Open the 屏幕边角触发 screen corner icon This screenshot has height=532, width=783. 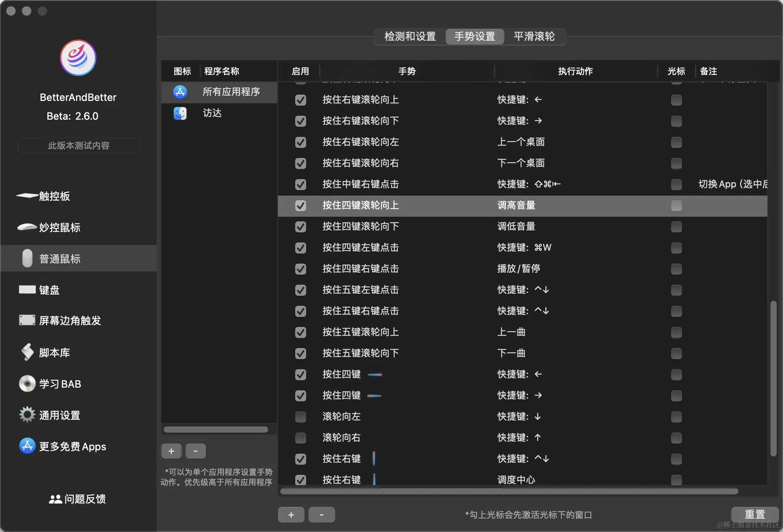point(27,320)
